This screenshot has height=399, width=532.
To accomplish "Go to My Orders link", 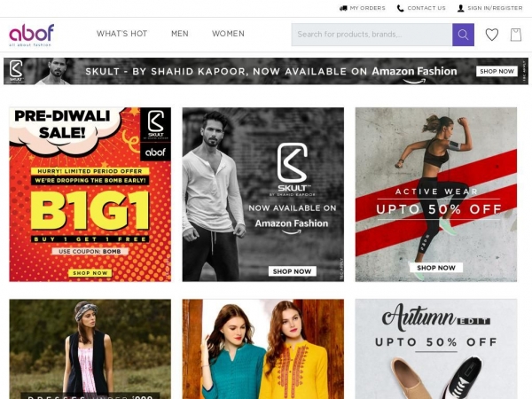I will point(367,8).
